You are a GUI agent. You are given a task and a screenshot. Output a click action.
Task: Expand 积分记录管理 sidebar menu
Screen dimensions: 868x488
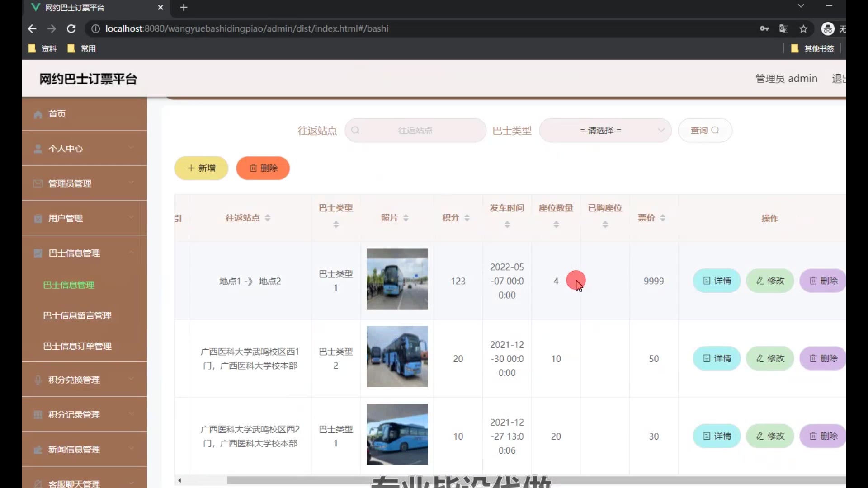(x=84, y=414)
